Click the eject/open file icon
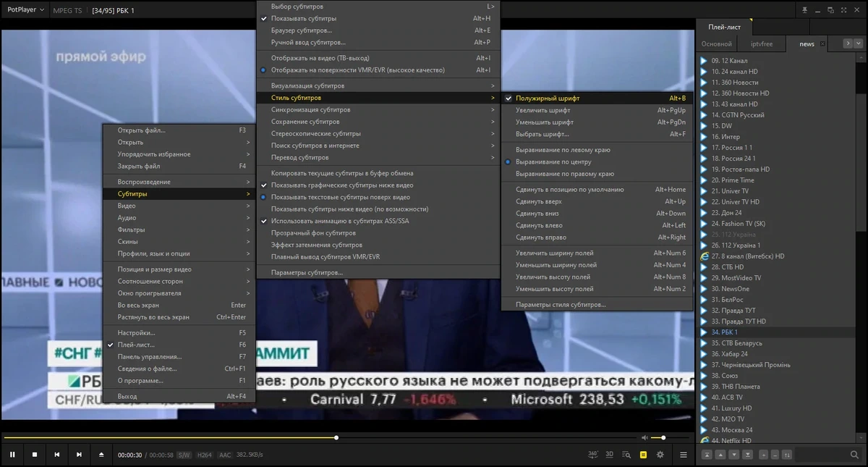The height and width of the screenshot is (467, 868). click(101, 455)
